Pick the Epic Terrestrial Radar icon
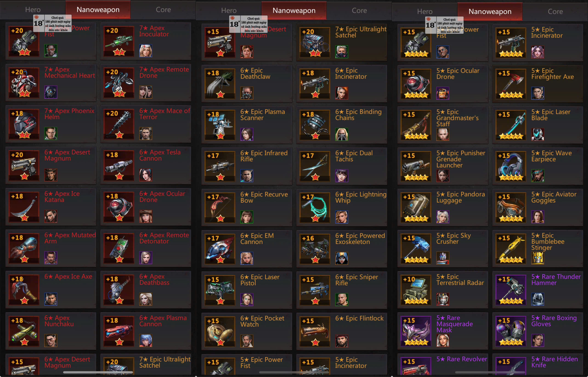This screenshot has height=377, width=588. click(x=416, y=290)
